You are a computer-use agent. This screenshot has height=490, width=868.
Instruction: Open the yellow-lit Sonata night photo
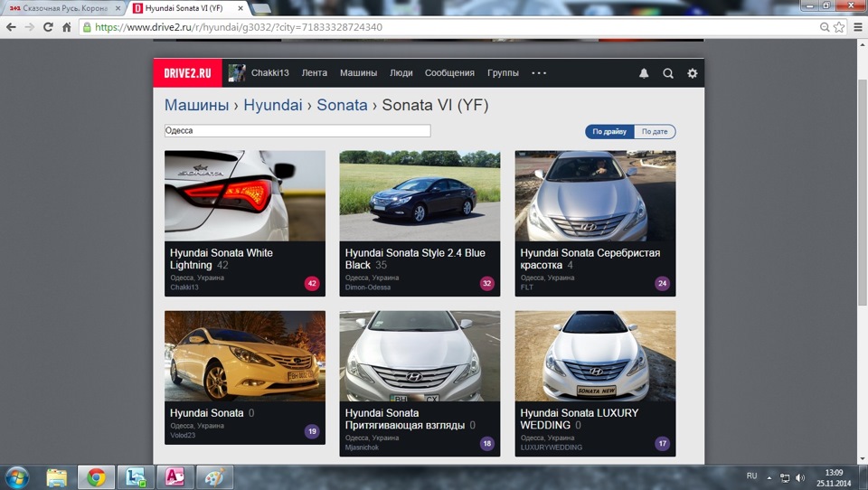[245, 356]
